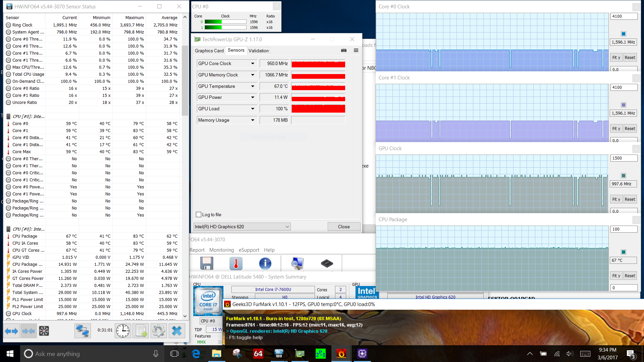Click the black chip icon in HWiNFO toolbar
Viewport: 644px width, 362px height.
tap(327, 263)
